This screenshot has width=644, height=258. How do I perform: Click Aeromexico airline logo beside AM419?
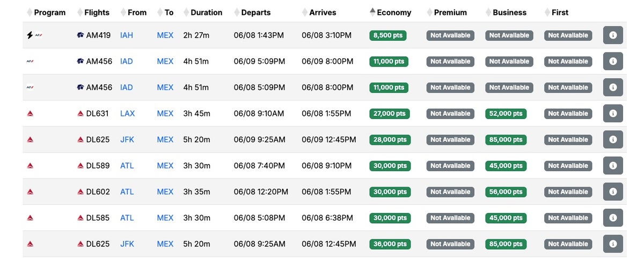point(80,35)
